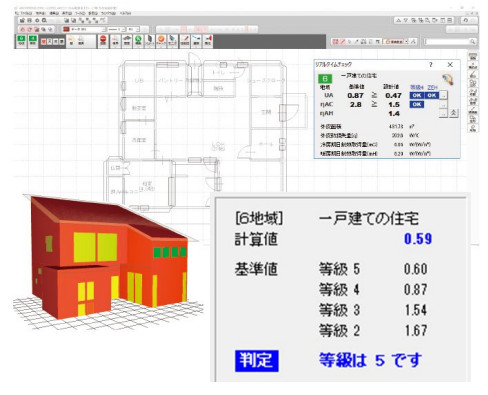Image resolution: width=488 pixels, height=395 pixels.
Task: Click the green region 6 badge
Action: click(x=324, y=79)
